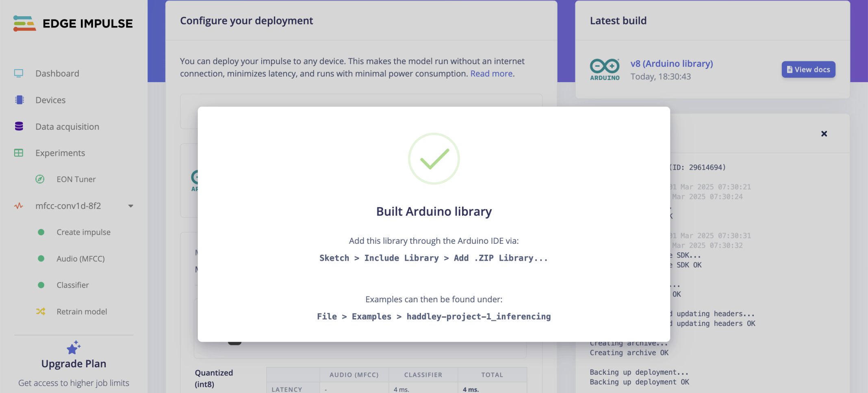This screenshot has width=868, height=393.
Task: Click the Built Arduino library title
Action: point(434,212)
